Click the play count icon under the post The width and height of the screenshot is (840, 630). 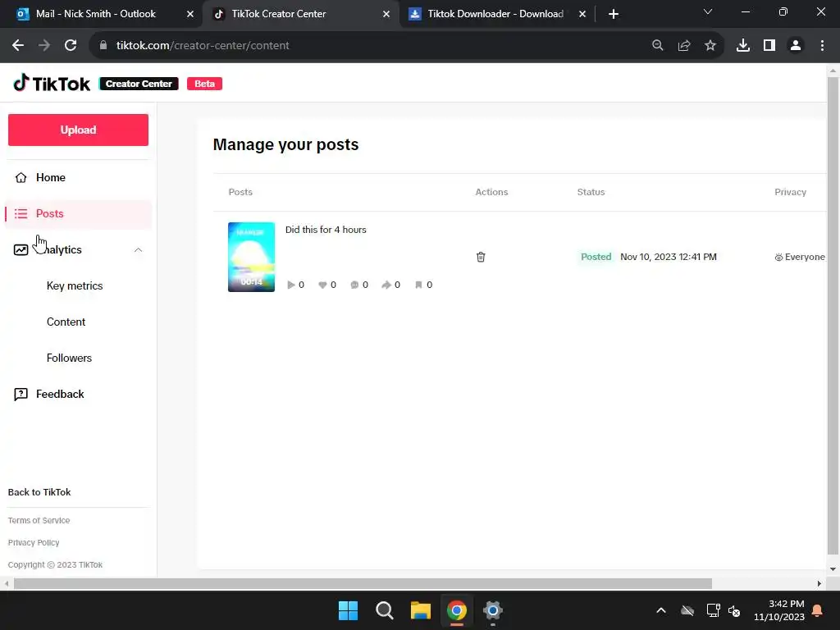pyautogui.click(x=291, y=285)
